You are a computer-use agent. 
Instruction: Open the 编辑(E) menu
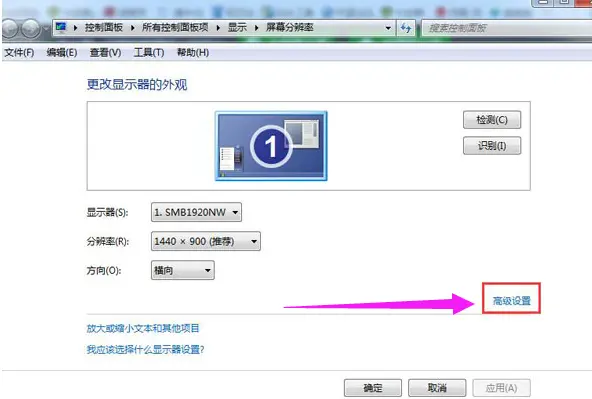click(x=62, y=52)
